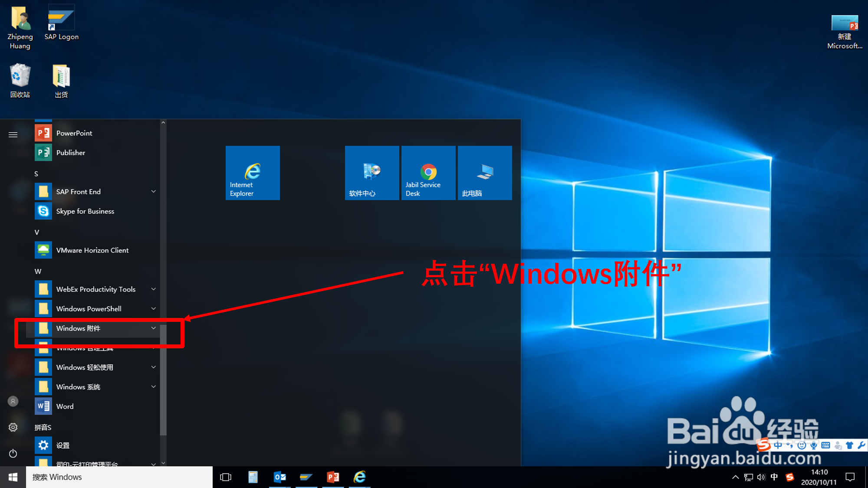Open PowerPoint from Start menu list
Viewport: 868px width, 488px height.
pos(74,133)
